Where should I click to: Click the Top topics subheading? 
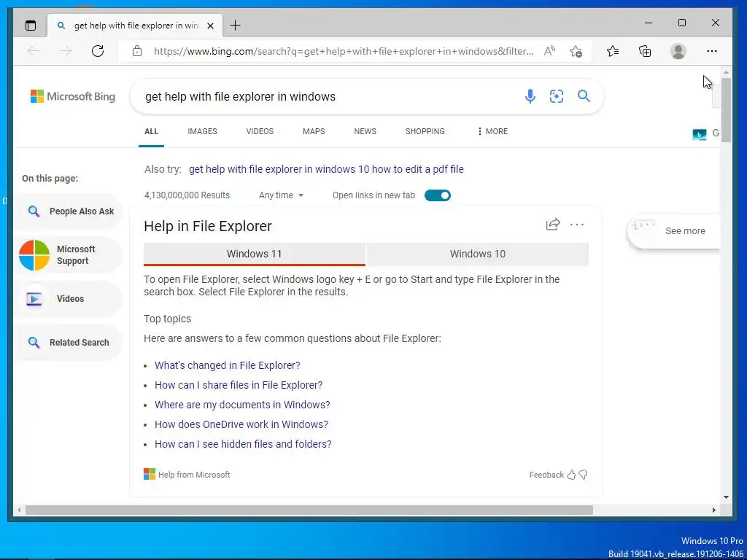(x=167, y=319)
